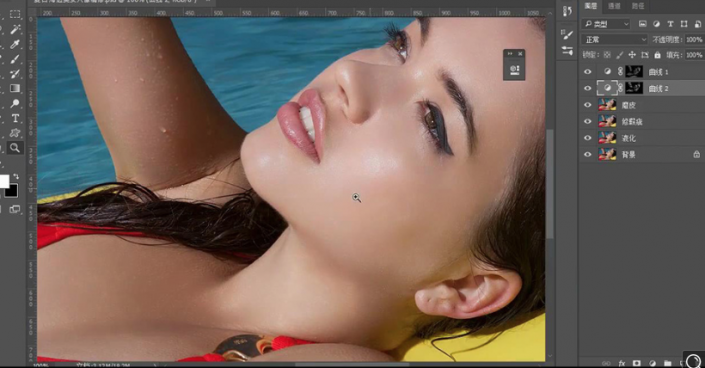Switch to the 通道 Channels tab
Viewport: 705px width, 368px height.
(x=614, y=6)
